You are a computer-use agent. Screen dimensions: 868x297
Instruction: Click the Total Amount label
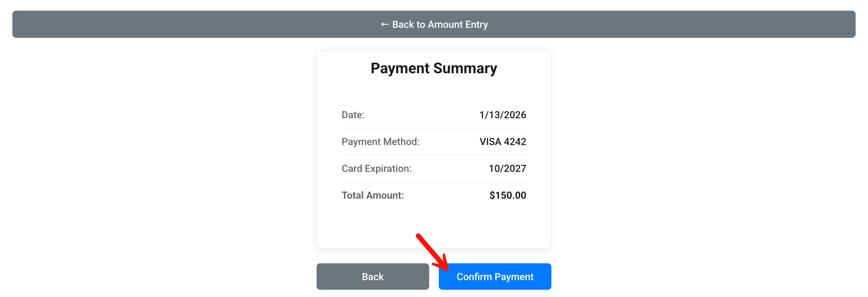(x=373, y=195)
